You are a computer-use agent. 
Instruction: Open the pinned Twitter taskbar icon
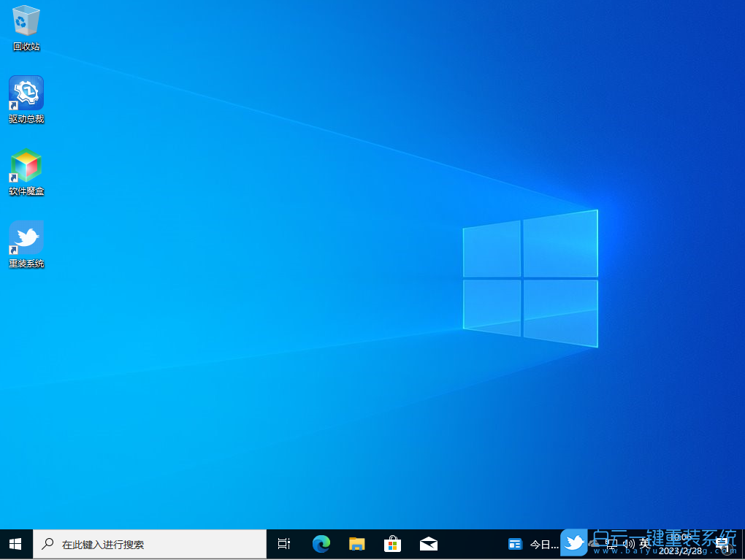tap(574, 543)
